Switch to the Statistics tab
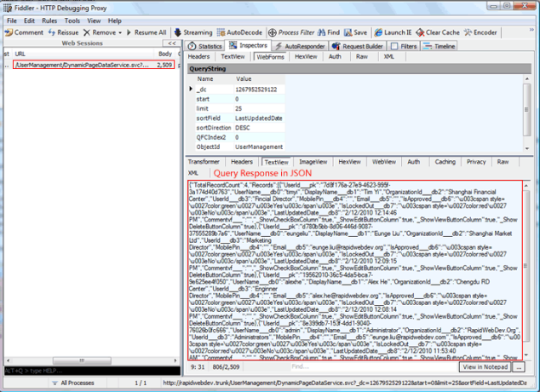This screenshot has width=540, height=392. [x=205, y=46]
